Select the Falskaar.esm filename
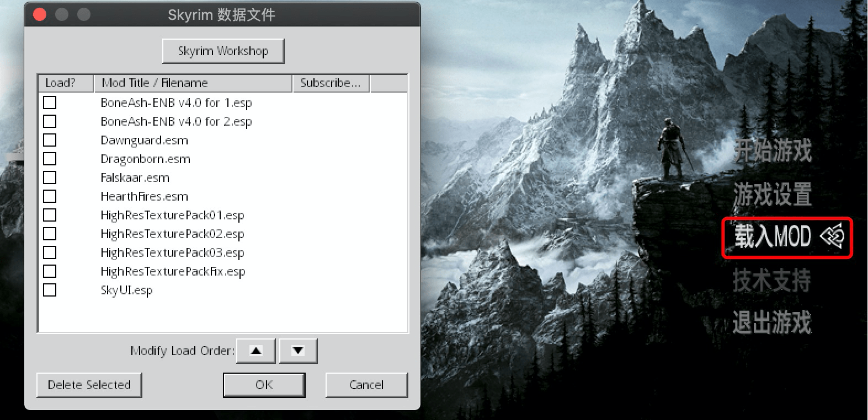 [135, 178]
